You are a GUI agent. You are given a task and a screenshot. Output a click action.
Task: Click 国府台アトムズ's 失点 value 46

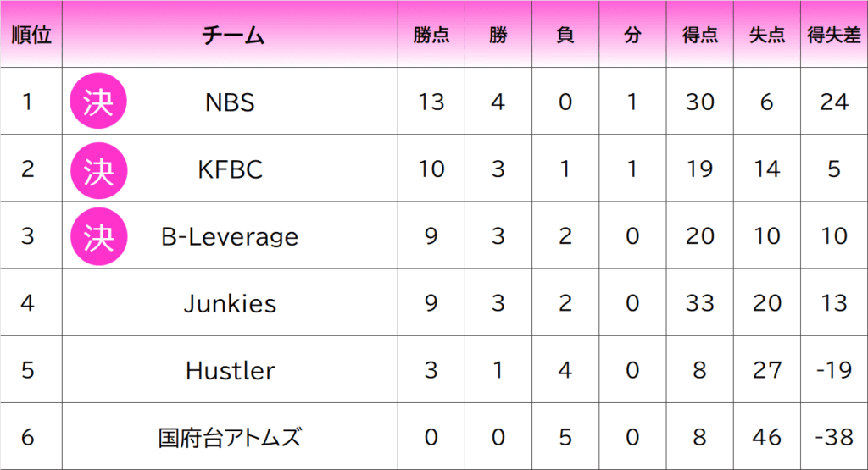(766, 437)
